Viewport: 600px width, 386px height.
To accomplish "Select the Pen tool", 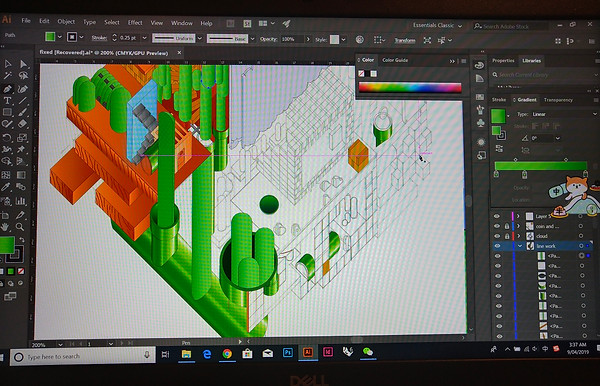I will (7, 89).
